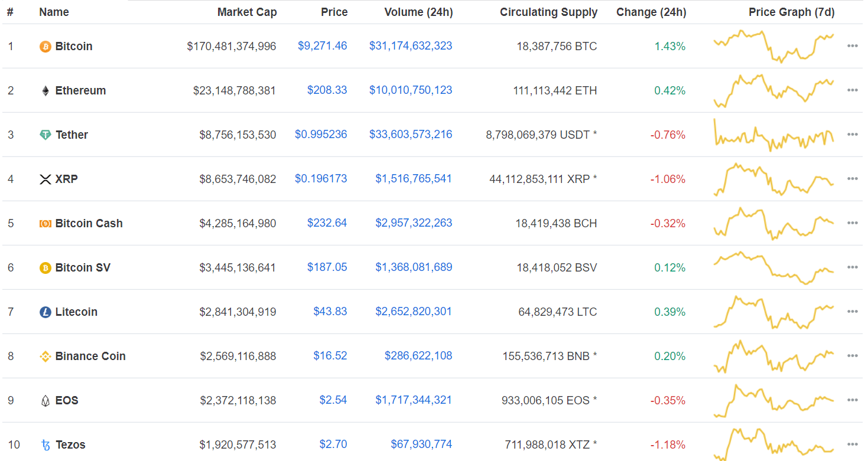Click the Ethereum diamond icon

(45, 90)
